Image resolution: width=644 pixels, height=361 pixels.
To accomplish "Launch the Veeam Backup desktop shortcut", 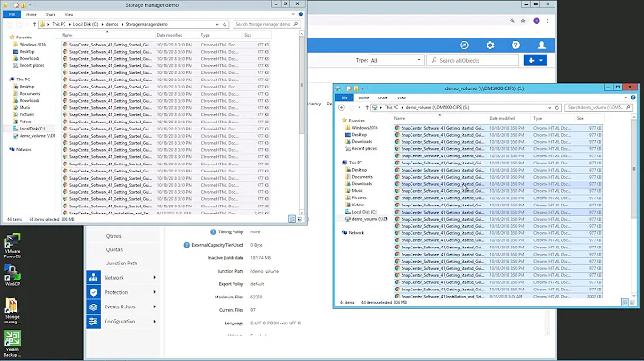I will click(x=13, y=343).
